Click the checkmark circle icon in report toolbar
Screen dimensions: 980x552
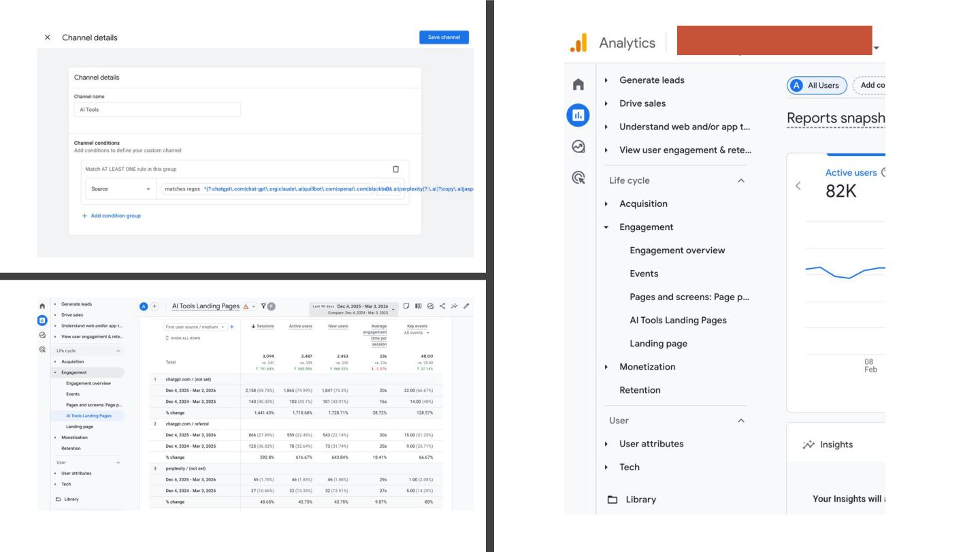(430, 306)
